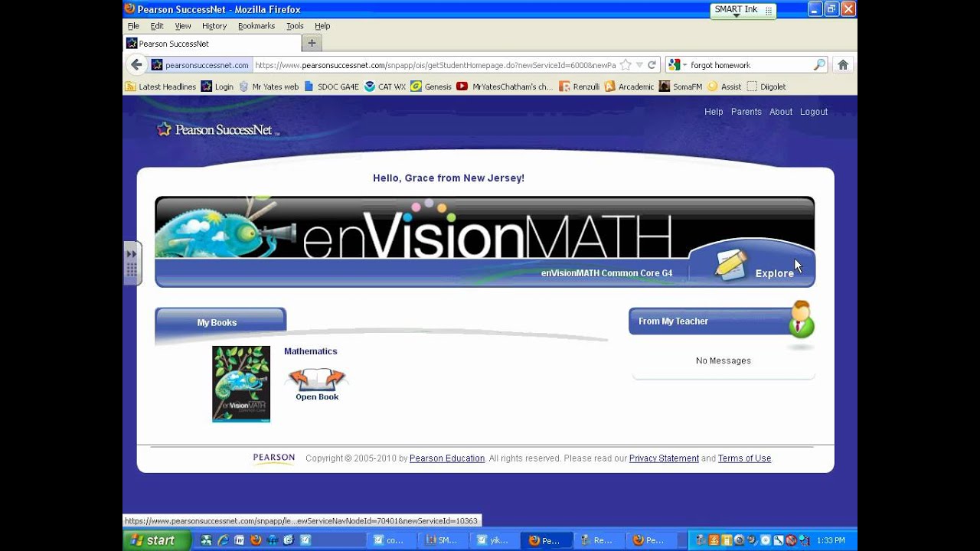This screenshot has width=980, height=551.
Task: Open the Pearson Education footer link
Action: pyautogui.click(x=447, y=458)
